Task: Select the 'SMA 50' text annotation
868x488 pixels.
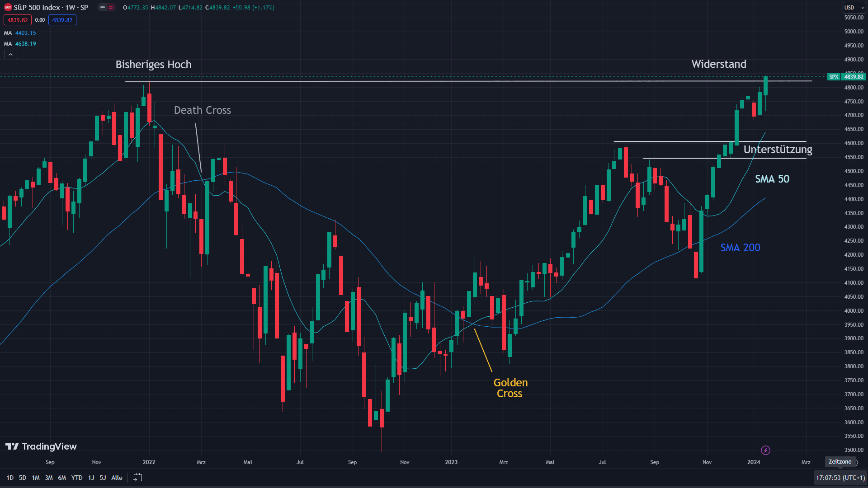Action: 772,179
